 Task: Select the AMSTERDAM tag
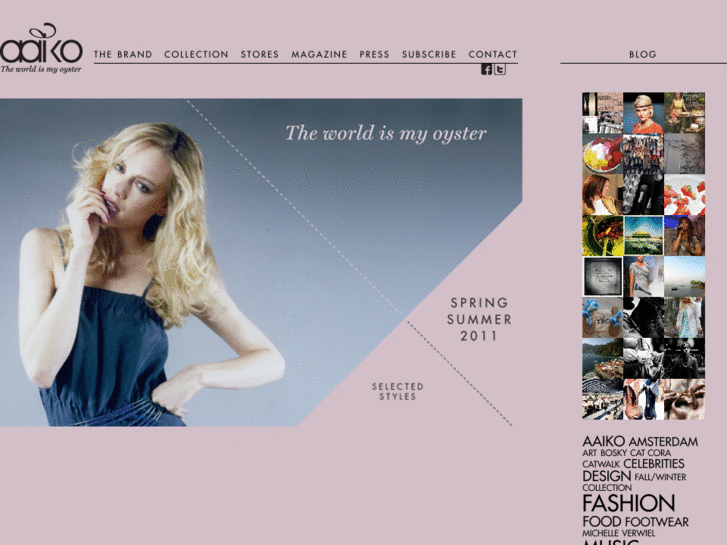[663, 442]
